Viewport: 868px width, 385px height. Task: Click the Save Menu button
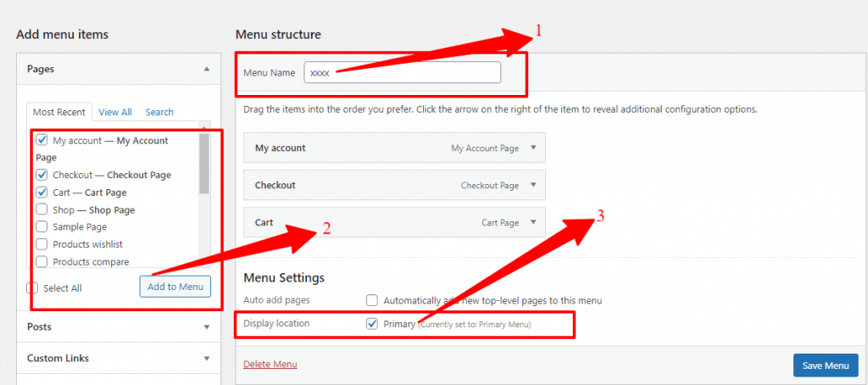(x=826, y=365)
